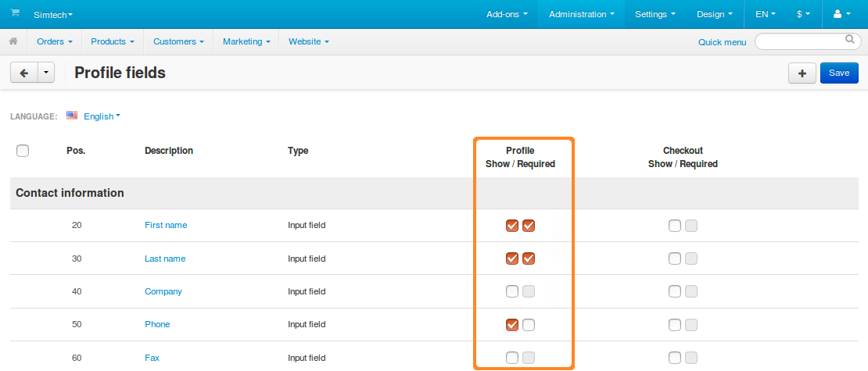This screenshot has height=371, width=868.
Task: Uncheck Profile Required for Last name
Action: pyautogui.click(x=529, y=259)
